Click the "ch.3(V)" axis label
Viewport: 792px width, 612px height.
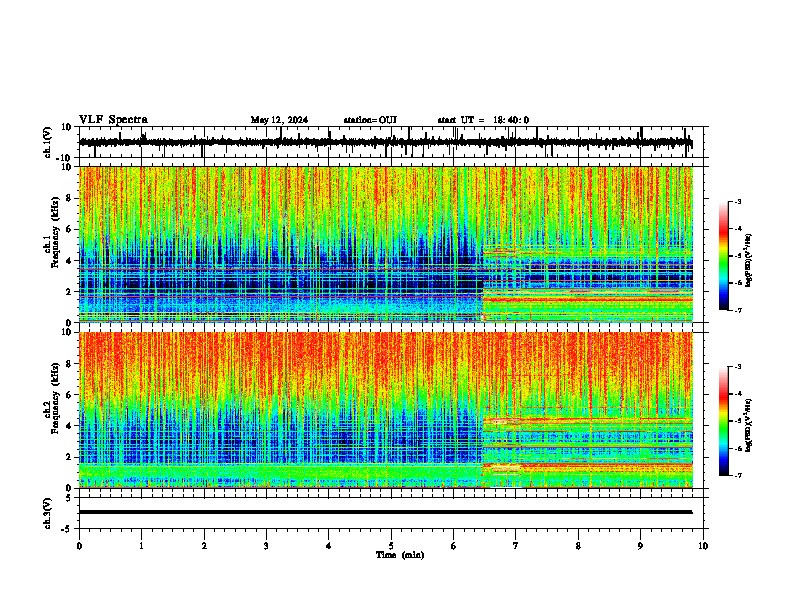48,513
